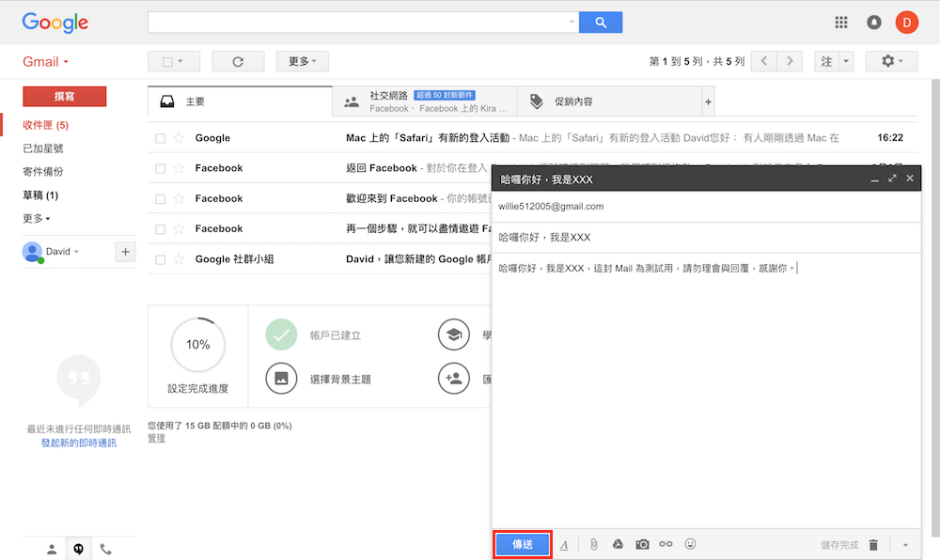Check the box for the Google email
Image resolution: width=940 pixels, height=560 pixels.
(160, 138)
